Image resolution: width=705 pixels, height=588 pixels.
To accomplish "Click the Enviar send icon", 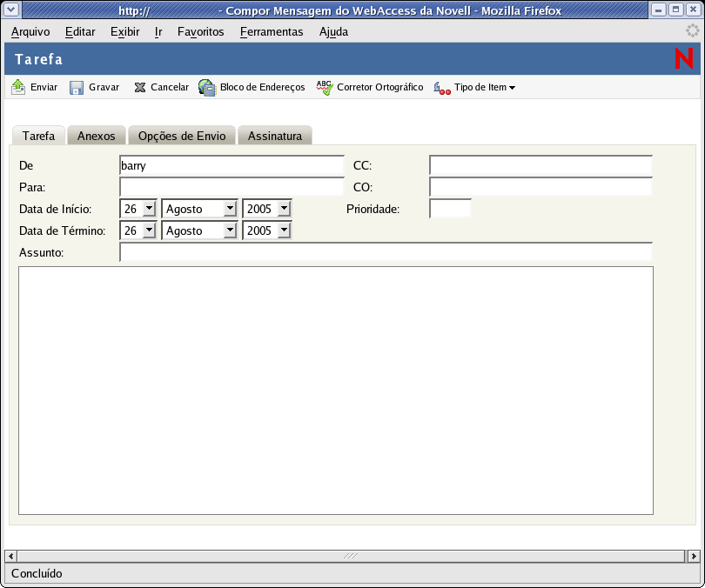I will click(x=18, y=87).
